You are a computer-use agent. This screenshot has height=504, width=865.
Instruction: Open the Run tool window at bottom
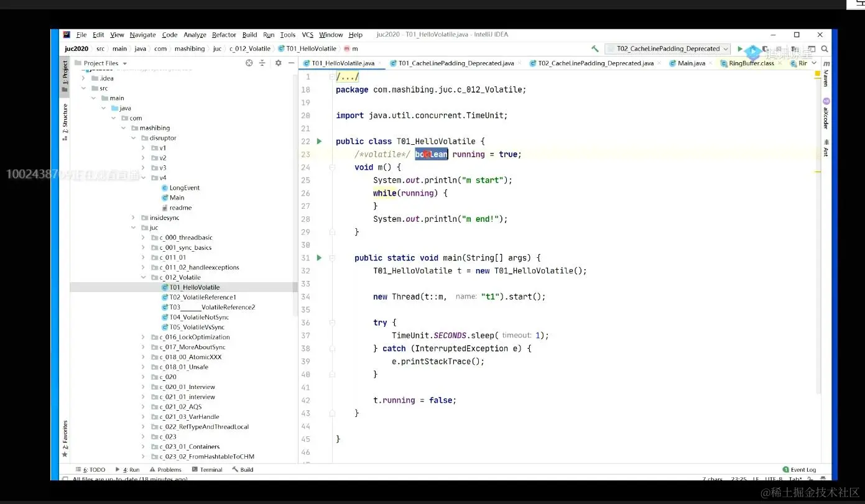[127, 470]
